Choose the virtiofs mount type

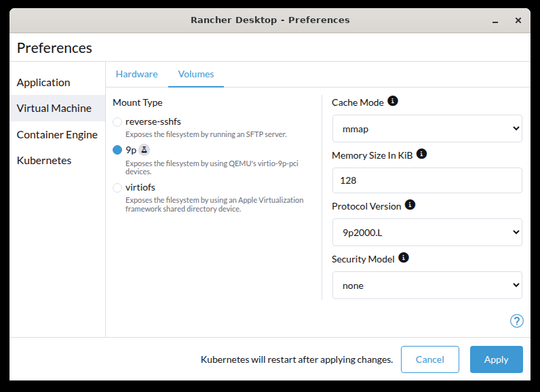point(117,188)
